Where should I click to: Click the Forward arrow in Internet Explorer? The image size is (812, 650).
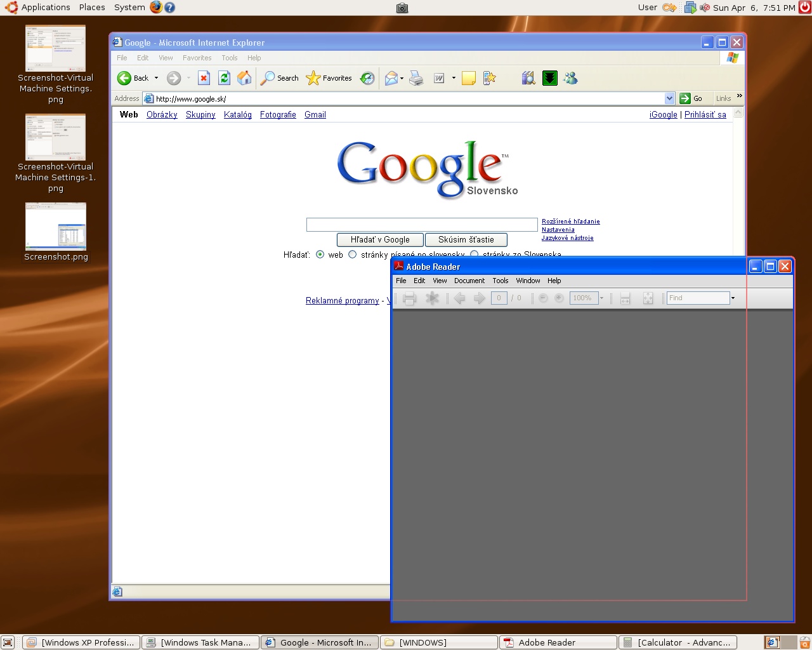(174, 78)
